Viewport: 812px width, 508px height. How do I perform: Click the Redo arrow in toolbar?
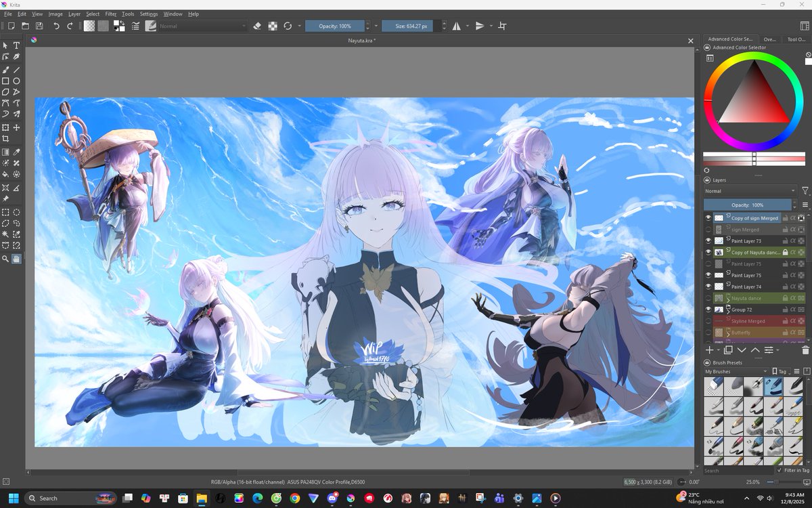pos(70,26)
